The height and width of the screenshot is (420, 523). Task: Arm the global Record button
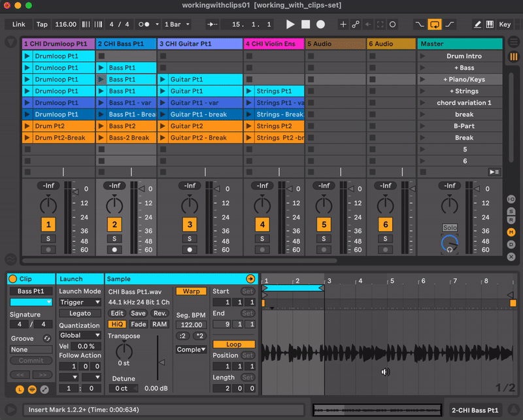pyautogui.click(x=320, y=24)
